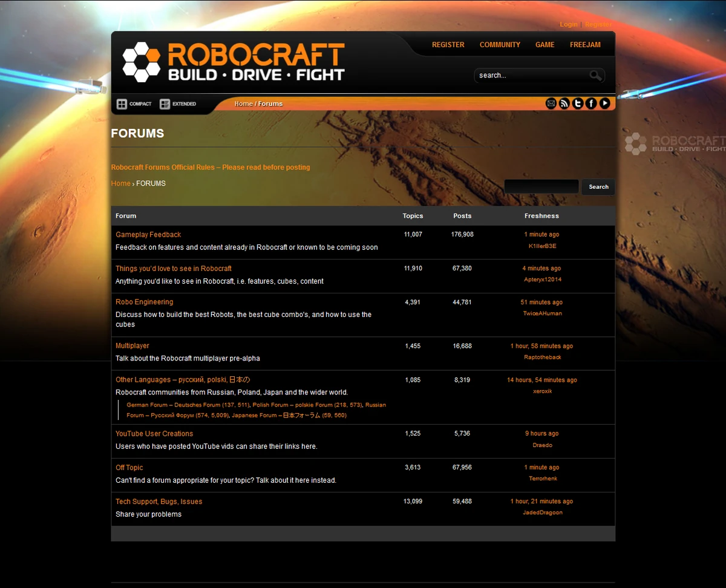Viewport: 726px width, 588px height.
Task: Click inside the forum search field
Action: (x=540, y=186)
